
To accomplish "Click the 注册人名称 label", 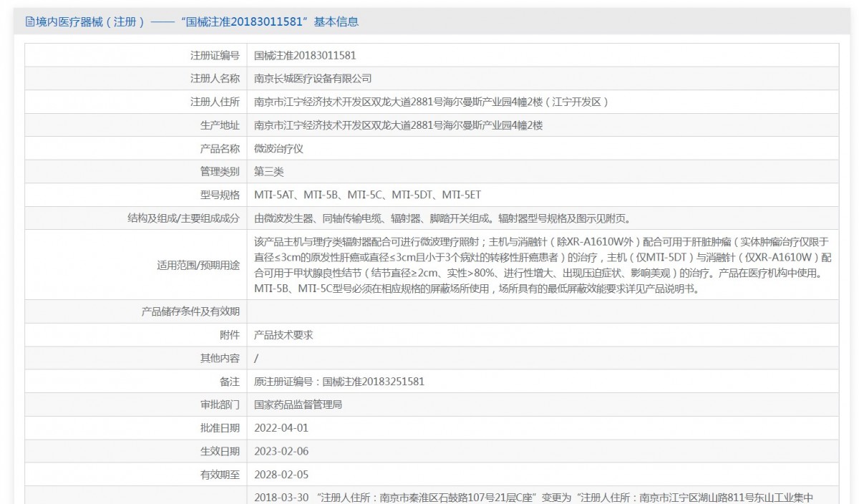I will [x=215, y=79].
